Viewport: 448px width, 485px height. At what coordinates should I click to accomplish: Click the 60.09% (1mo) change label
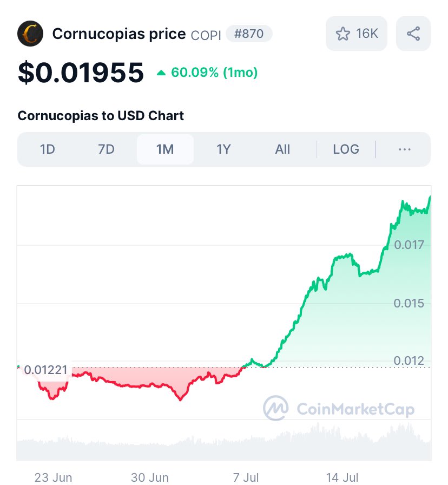pyautogui.click(x=214, y=73)
